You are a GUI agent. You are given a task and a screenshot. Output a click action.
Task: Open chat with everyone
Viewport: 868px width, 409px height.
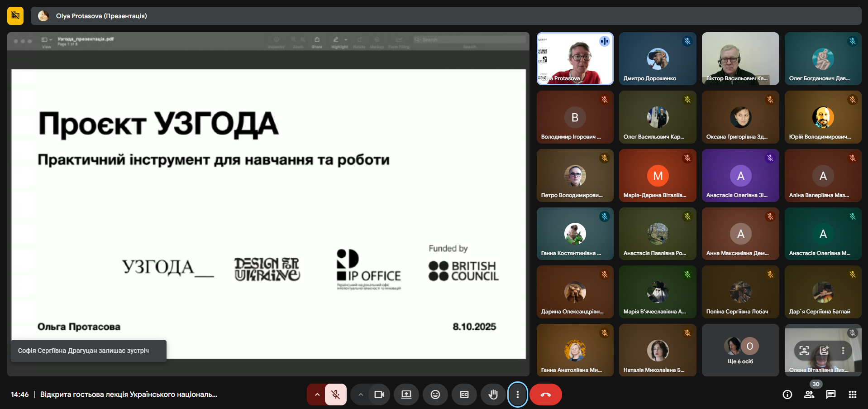click(830, 395)
